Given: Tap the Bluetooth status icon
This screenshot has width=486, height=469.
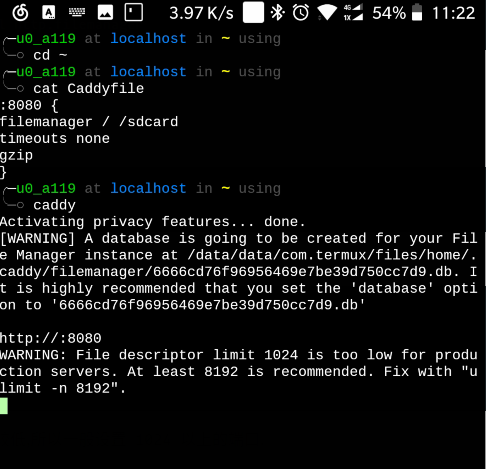Looking at the screenshot, I should click(x=277, y=13).
